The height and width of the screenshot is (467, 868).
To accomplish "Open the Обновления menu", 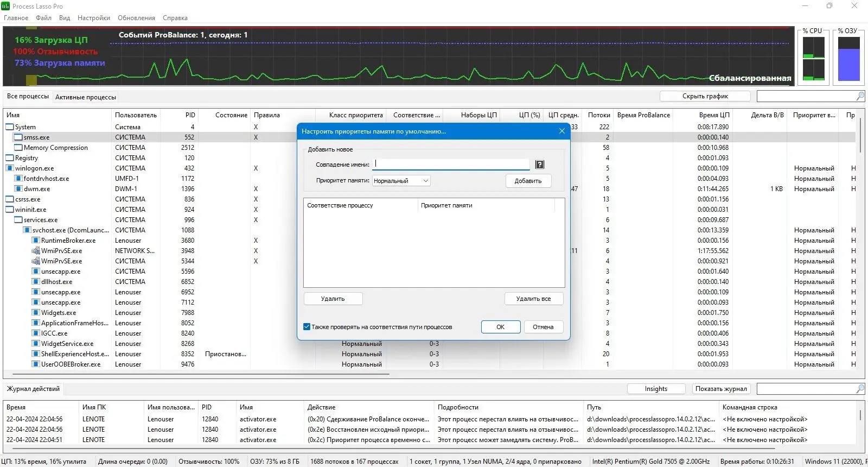I will click(137, 18).
